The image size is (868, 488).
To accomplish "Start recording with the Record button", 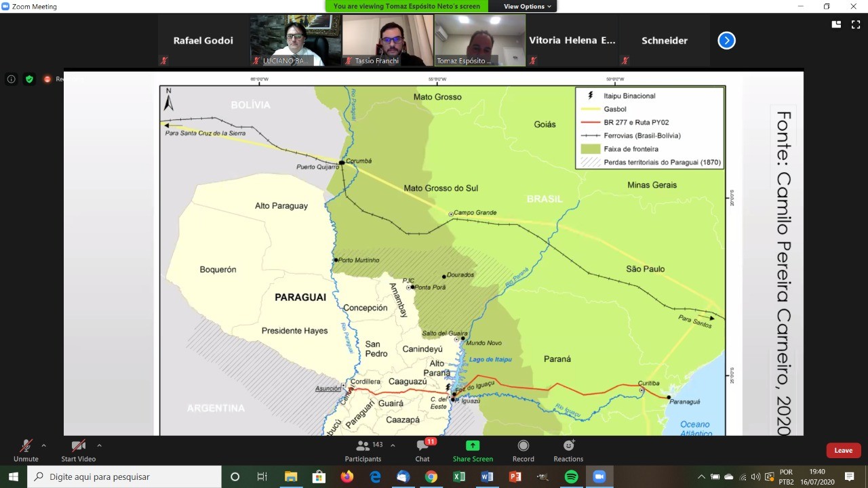I will click(523, 450).
